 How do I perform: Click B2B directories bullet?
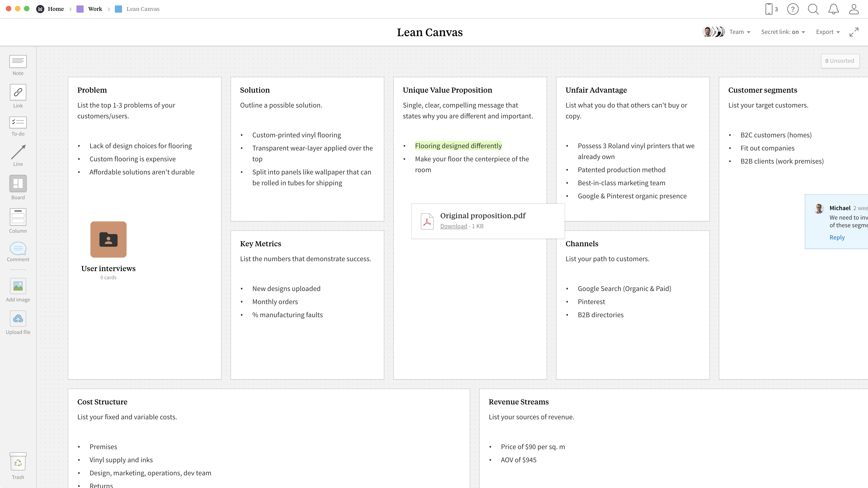[600, 315]
